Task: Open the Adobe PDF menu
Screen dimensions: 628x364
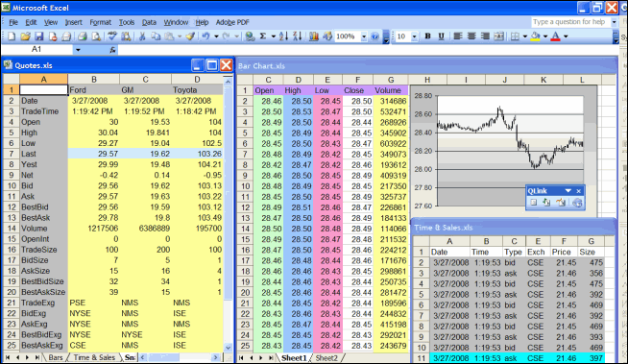Action: click(x=232, y=22)
